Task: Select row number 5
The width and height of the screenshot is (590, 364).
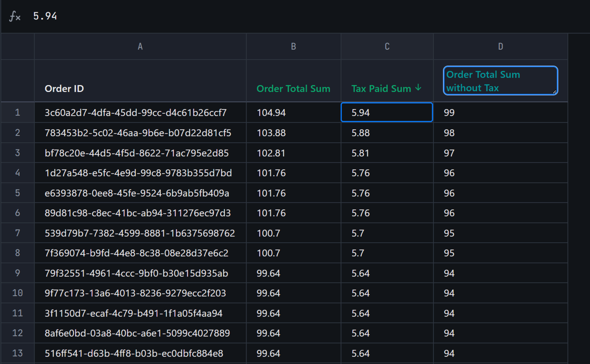Action: coord(17,193)
